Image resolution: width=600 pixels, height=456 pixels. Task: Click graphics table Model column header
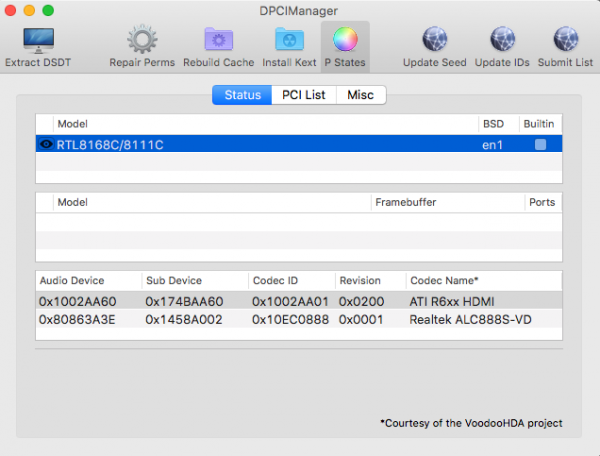coord(73,202)
